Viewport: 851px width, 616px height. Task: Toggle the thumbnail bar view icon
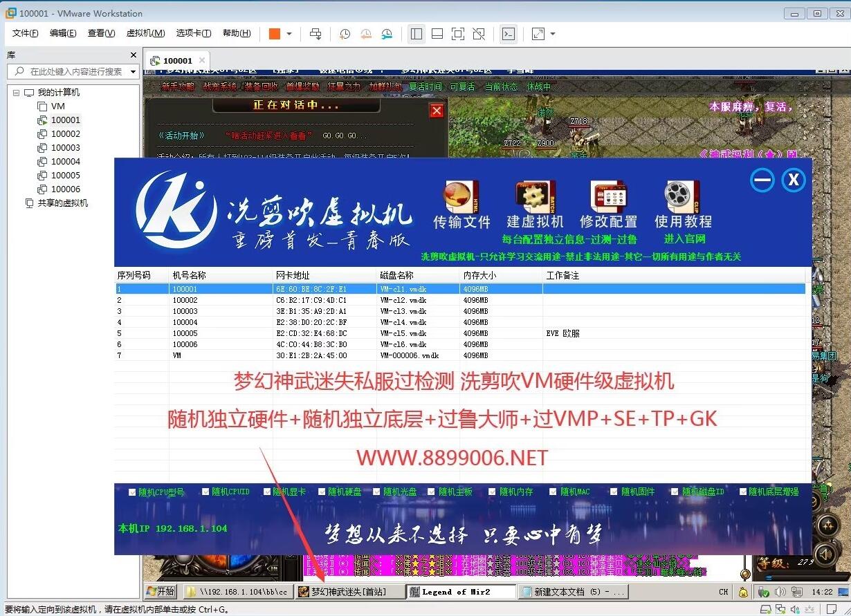click(x=437, y=33)
